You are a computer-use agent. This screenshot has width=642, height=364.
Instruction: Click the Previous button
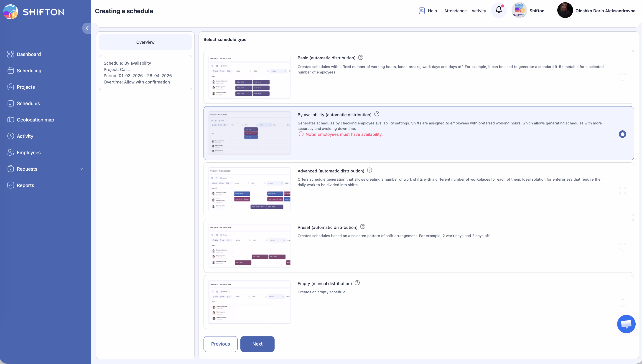click(220, 344)
